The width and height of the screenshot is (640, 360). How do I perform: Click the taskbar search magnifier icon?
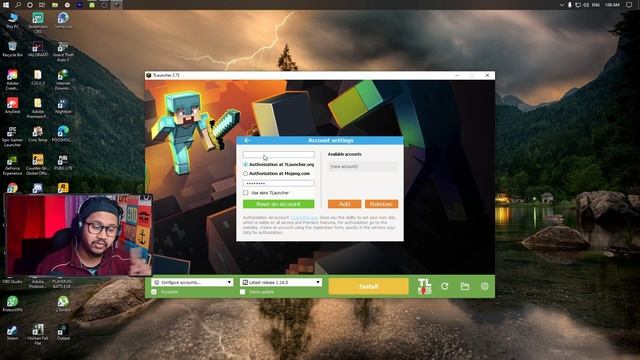(x=18, y=5)
